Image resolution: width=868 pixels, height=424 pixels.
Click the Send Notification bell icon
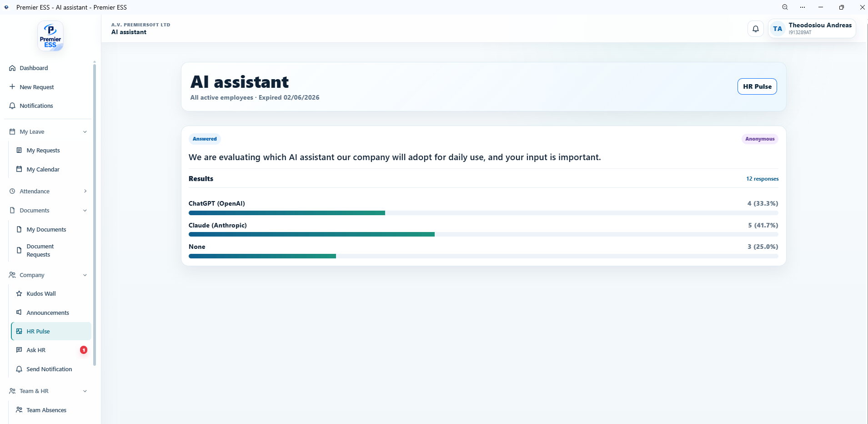[x=19, y=369]
